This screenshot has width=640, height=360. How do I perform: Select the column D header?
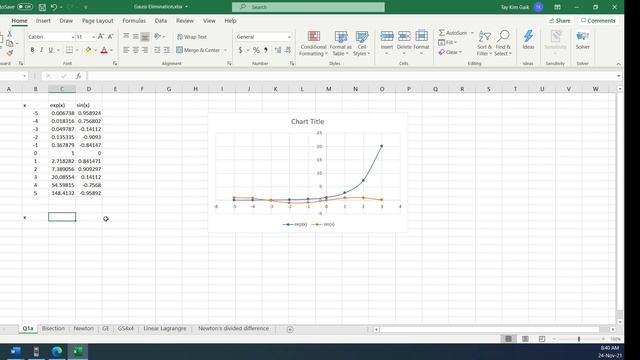[89, 89]
